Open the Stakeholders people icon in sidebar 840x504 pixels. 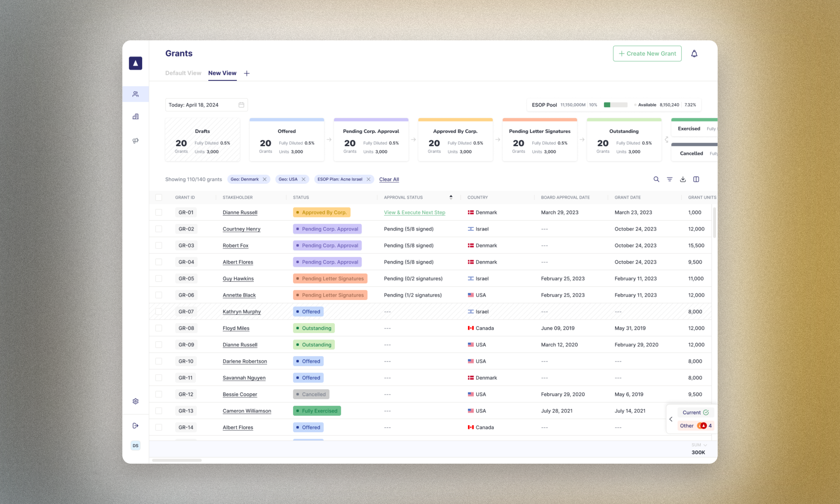(135, 94)
